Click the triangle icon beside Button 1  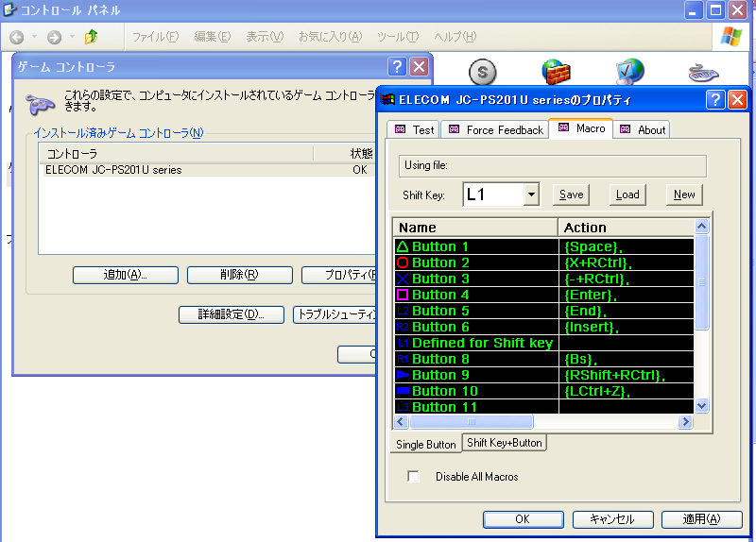[x=403, y=246]
